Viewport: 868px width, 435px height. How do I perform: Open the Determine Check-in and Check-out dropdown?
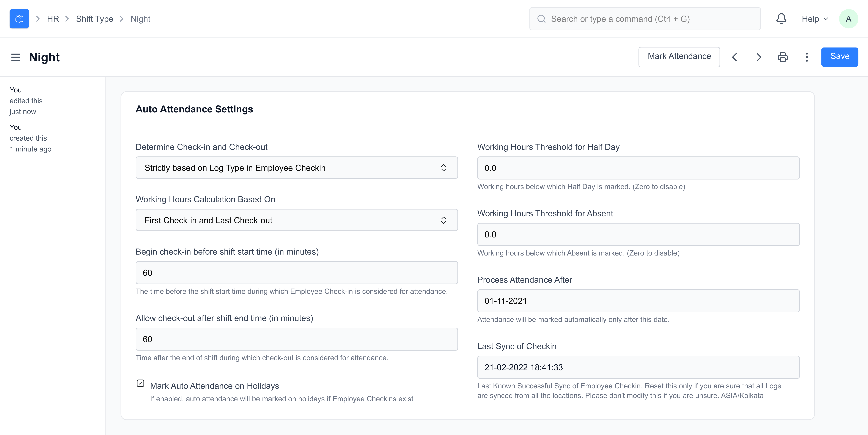coord(297,168)
